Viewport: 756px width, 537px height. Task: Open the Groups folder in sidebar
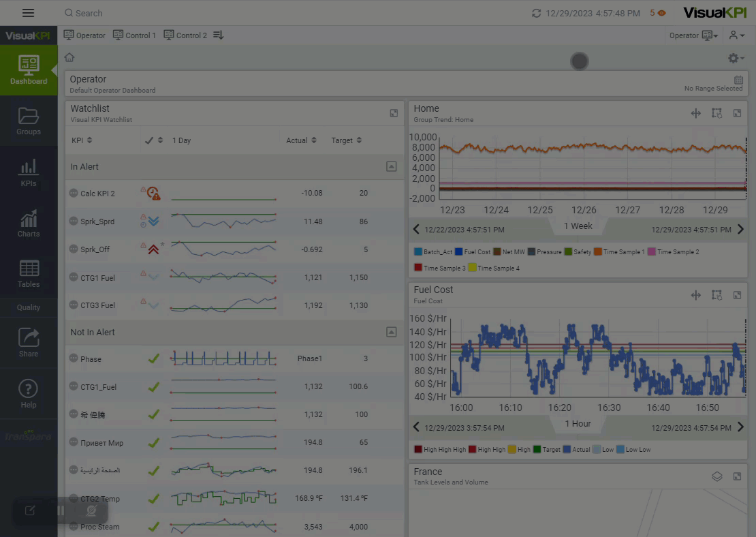pos(29,120)
